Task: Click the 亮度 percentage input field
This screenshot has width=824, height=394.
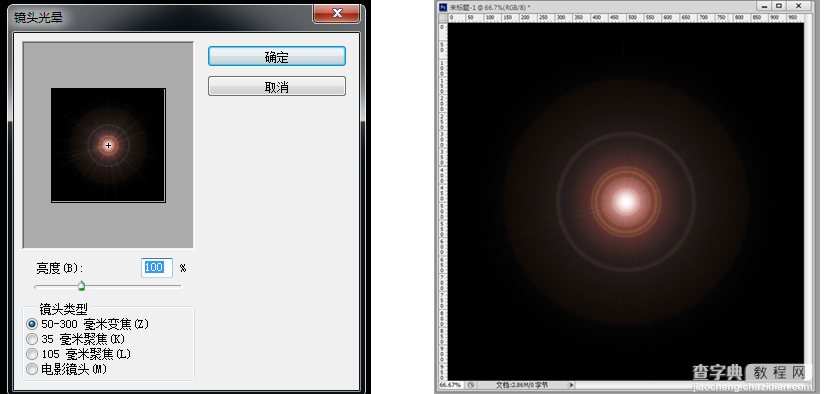Action: 157,267
